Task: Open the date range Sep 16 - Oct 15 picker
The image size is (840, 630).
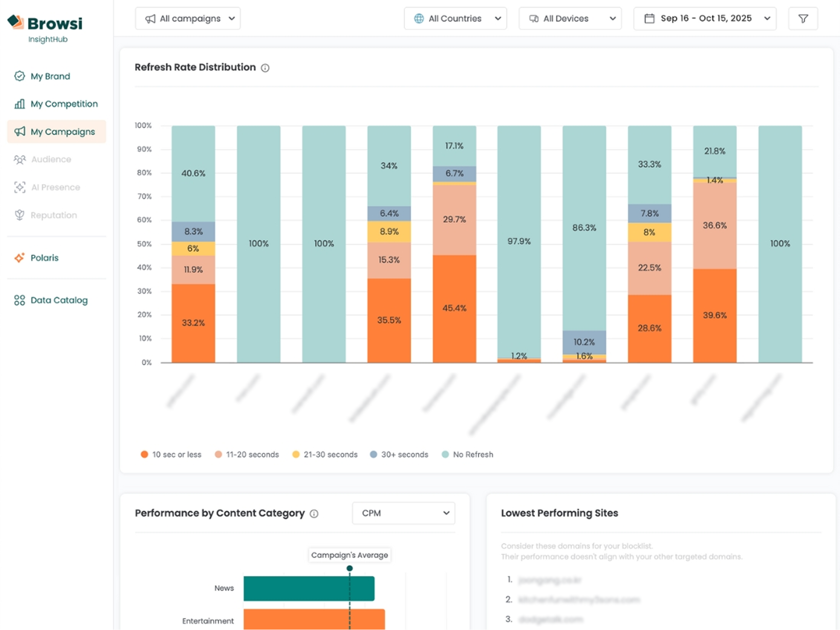Action: tap(704, 19)
